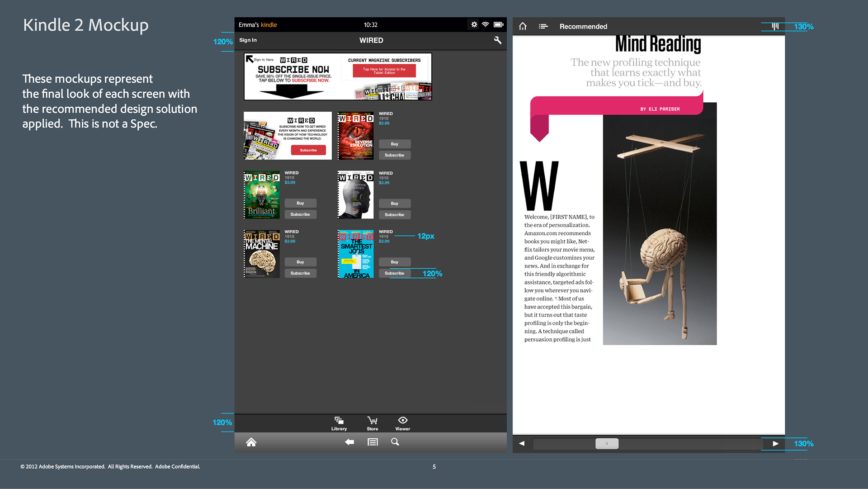Click the browse-pages bars icon top right
Image resolution: width=868 pixels, height=489 pixels.
click(x=775, y=26)
